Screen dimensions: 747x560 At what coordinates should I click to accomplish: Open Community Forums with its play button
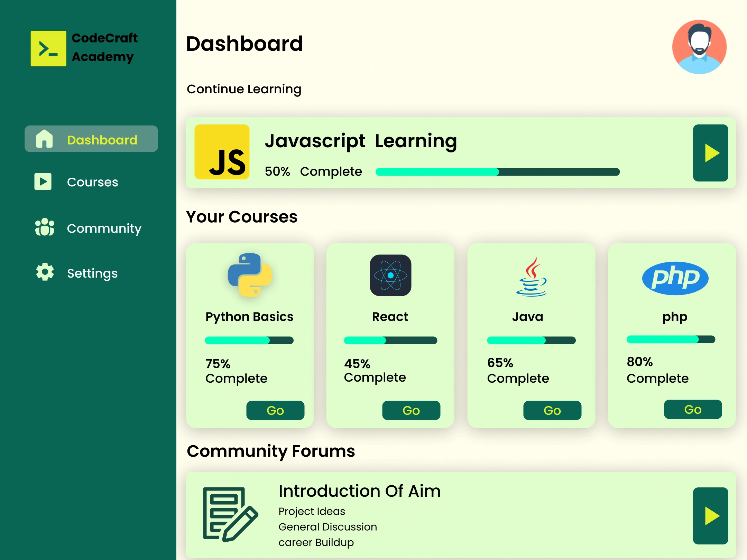point(711,516)
